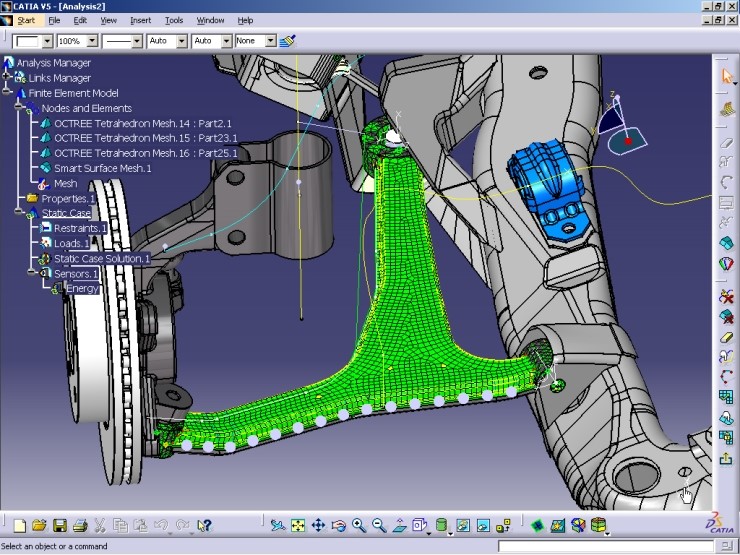The width and height of the screenshot is (740, 555).
Task: Select Smart Surface Mesh.1 in tree
Action: [102, 168]
